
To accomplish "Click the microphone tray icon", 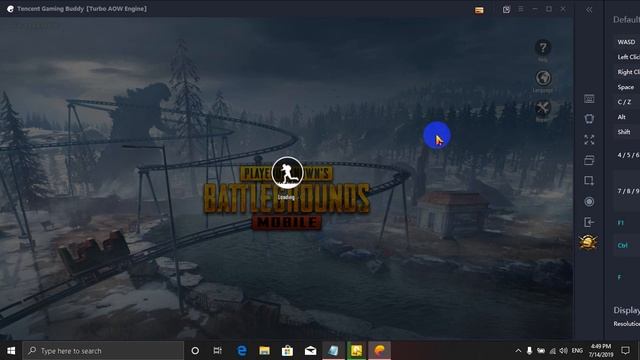I will pos(529,351).
